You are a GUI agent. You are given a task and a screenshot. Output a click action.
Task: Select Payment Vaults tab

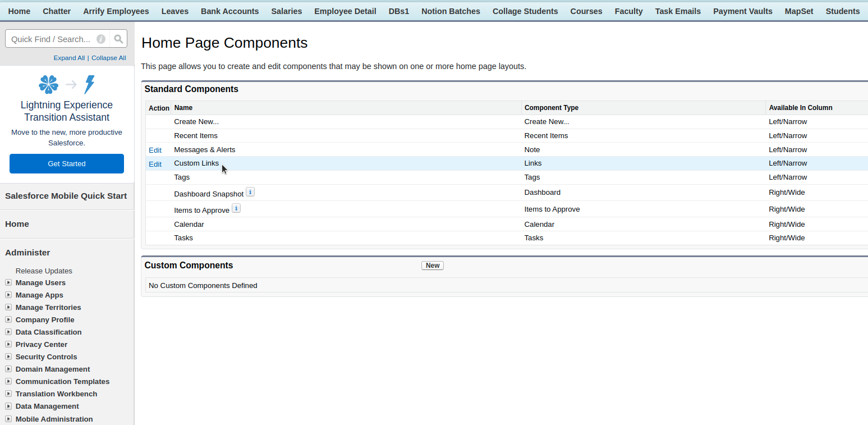pyautogui.click(x=743, y=11)
